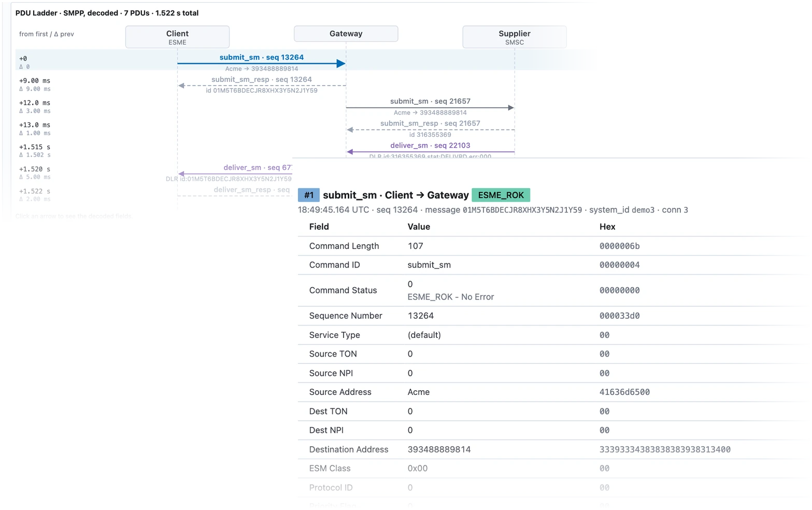
Task: Click the +1.520 s timestamp
Action: point(35,169)
